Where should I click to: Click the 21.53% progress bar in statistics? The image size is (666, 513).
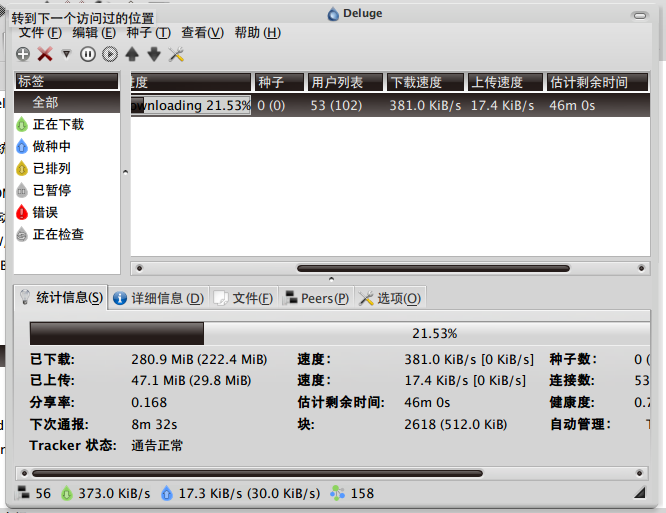pyautogui.click(x=340, y=333)
